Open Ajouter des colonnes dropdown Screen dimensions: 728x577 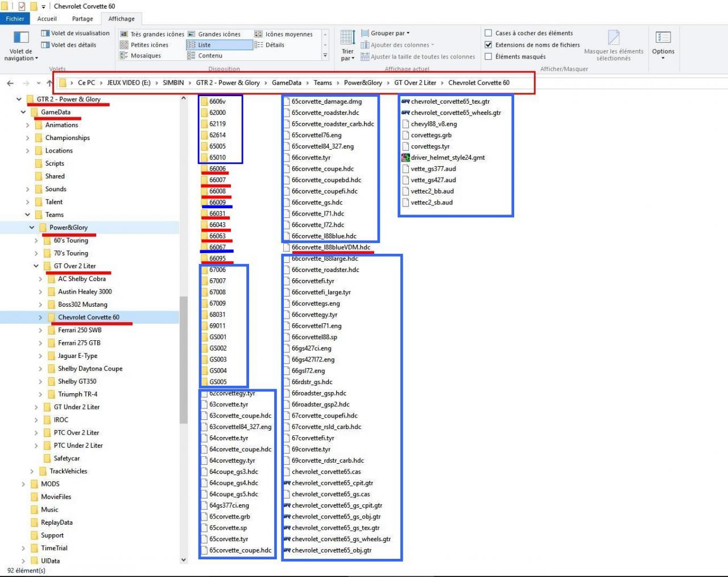coord(398,45)
